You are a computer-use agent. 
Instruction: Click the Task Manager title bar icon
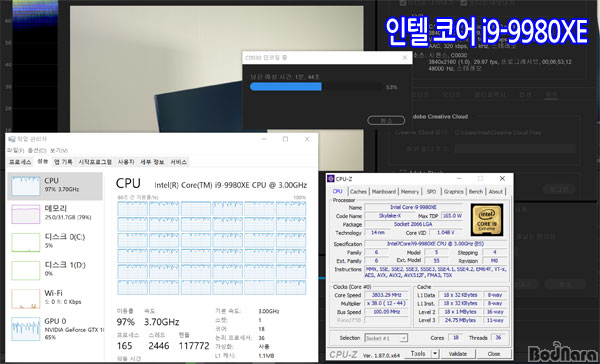tap(12, 139)
